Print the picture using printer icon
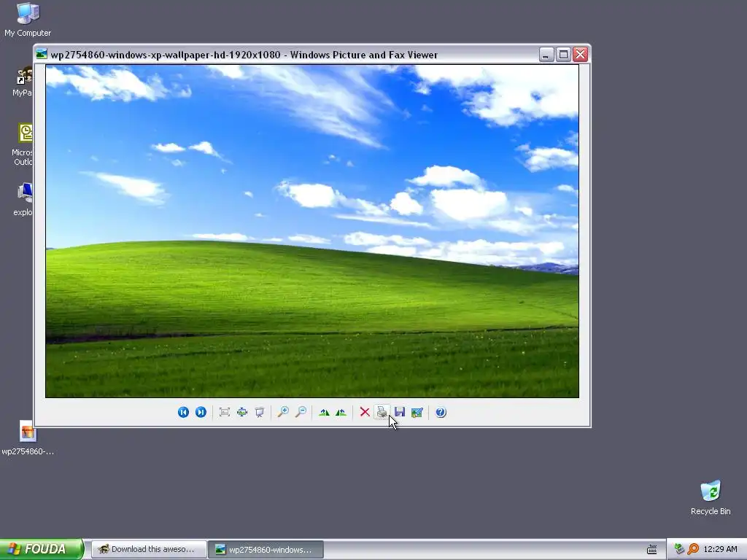747x560 pixels. coord(382,413)
